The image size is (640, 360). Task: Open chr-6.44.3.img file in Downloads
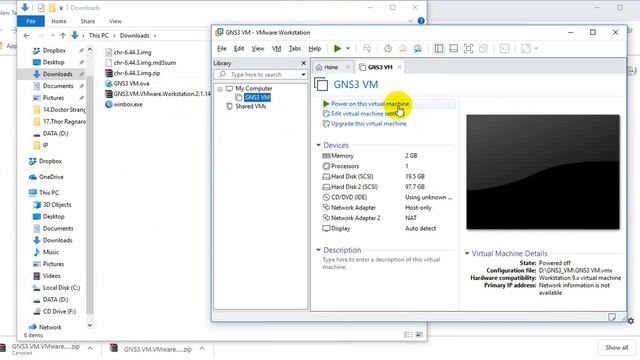tap(132, 52)
